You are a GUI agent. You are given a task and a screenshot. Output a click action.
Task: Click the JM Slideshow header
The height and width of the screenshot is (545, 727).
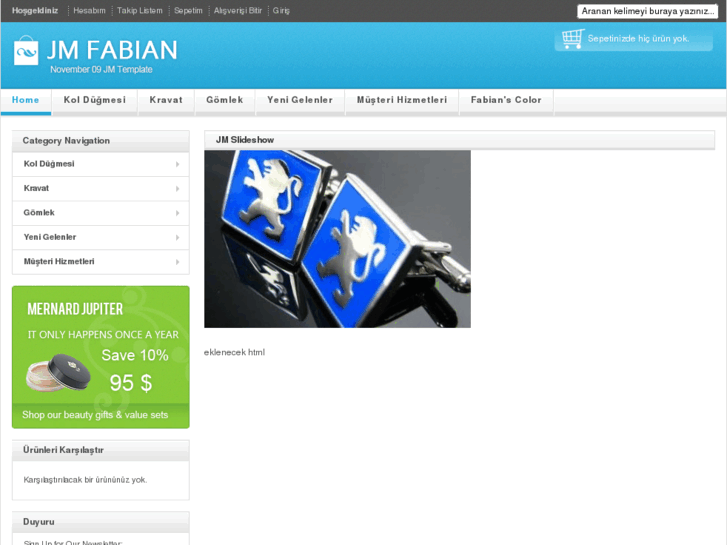pos(459,140)
